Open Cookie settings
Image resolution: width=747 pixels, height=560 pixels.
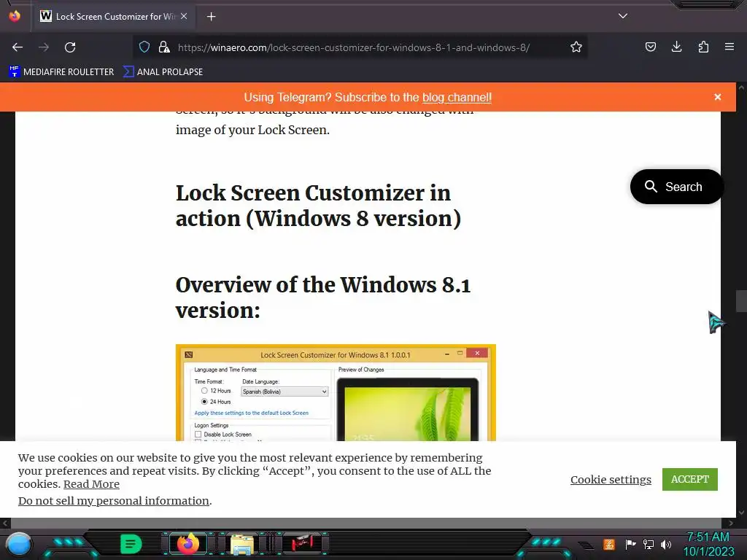(x=611, y=480)
